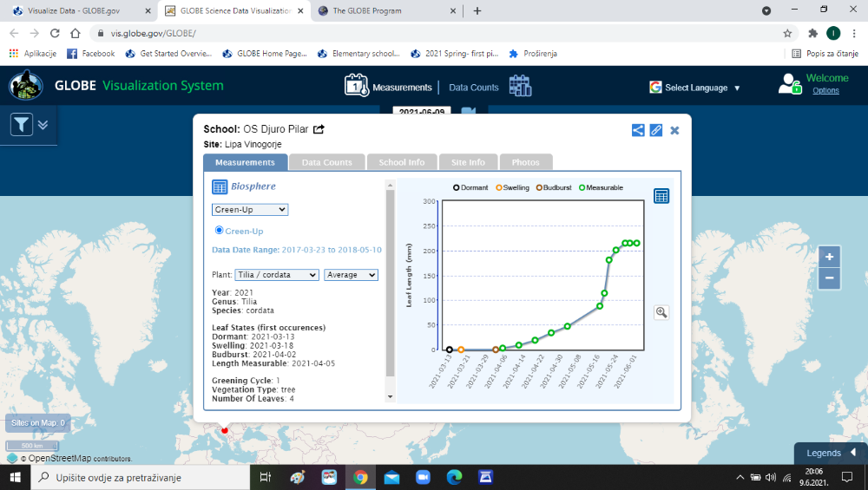Viewport: 868px width, 490px height.
Task: Show data table icon beside the chart
Action: [661, 196]
